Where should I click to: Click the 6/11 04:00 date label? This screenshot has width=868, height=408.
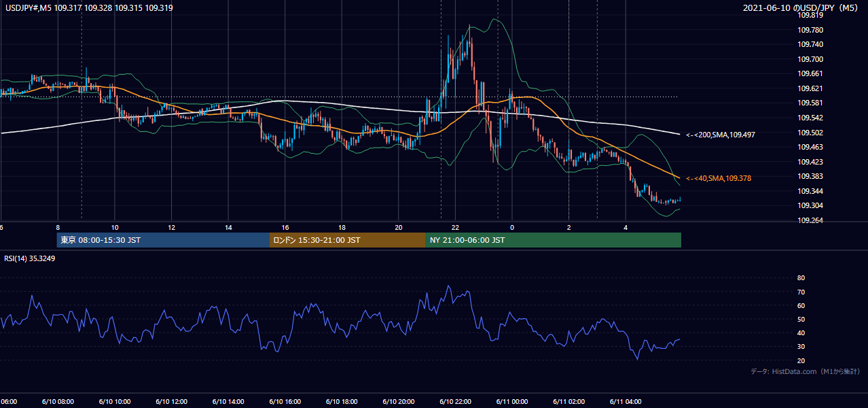pyautogui.click(x=626, y=401)
